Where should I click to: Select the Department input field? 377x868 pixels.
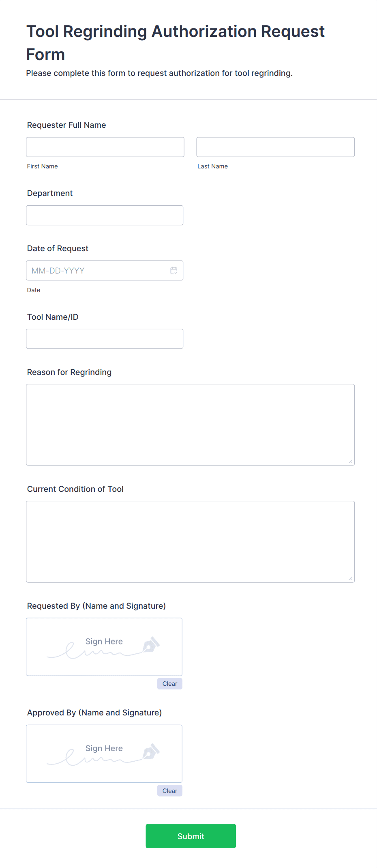coord(104,215)
